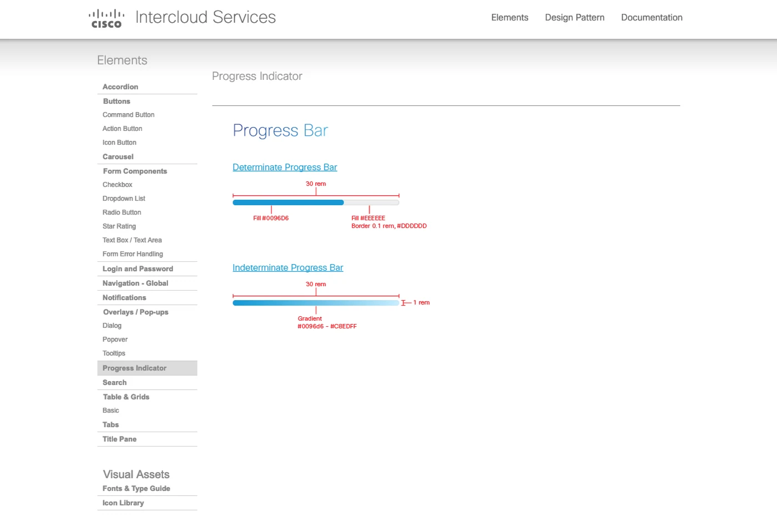The image size is (777, 532).
Task: Open Basic table entry in sidebar
Action: point(110,411)
